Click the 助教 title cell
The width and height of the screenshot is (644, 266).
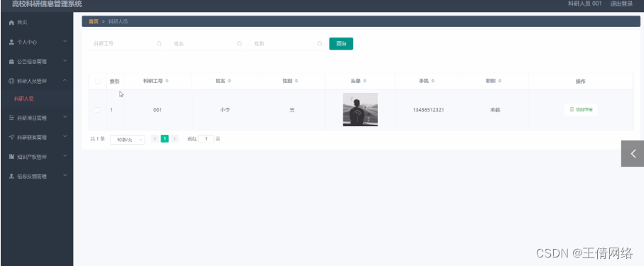(x=495, y=110)
